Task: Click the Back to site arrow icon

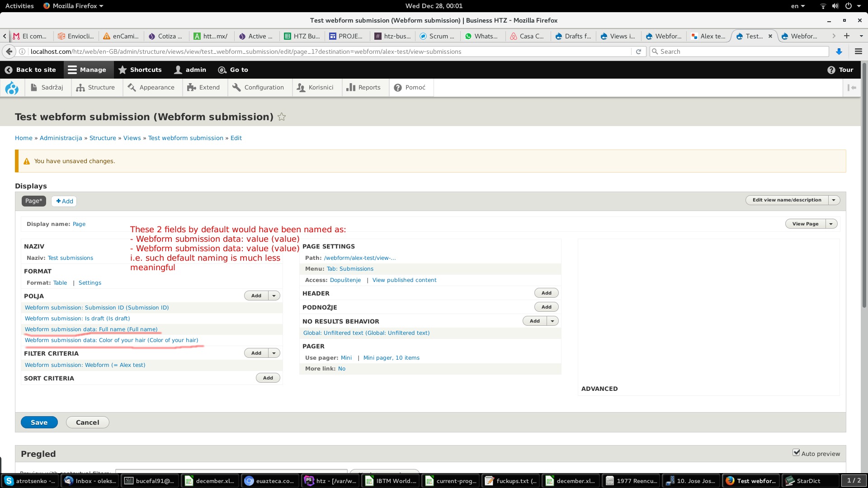Action: click(x=9, y=70)
